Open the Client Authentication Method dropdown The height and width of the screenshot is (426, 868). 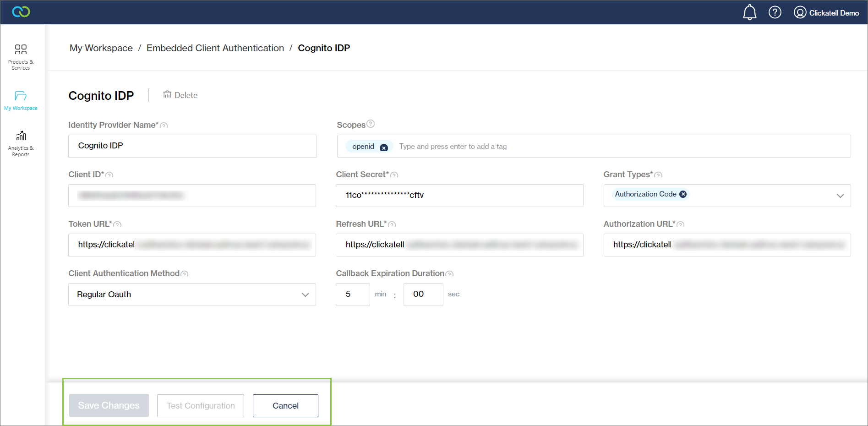click(305, 295)
